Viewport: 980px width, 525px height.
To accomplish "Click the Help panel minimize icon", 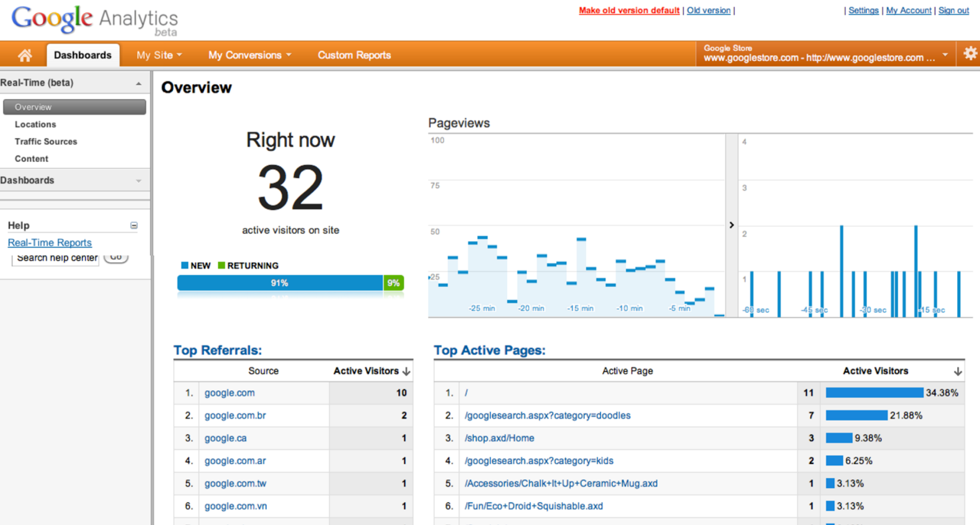I will (x=134, y=225).
